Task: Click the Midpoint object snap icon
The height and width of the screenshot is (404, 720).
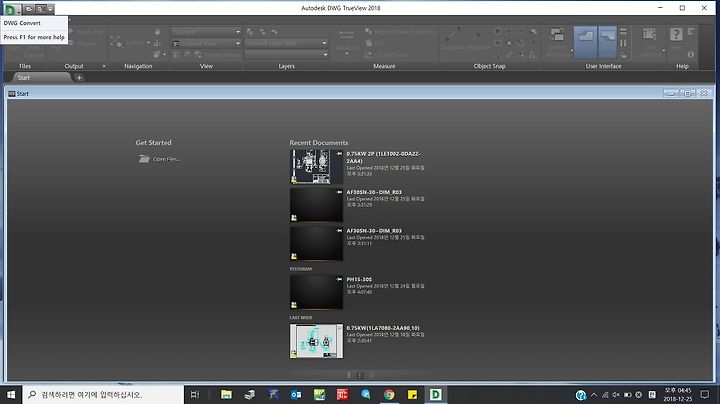Action: [478, 35]
